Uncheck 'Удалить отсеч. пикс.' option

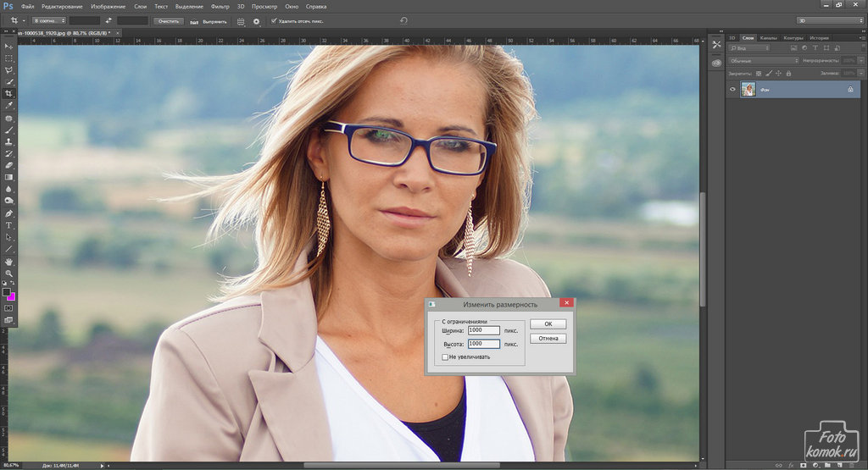click(x=273, y=20)
